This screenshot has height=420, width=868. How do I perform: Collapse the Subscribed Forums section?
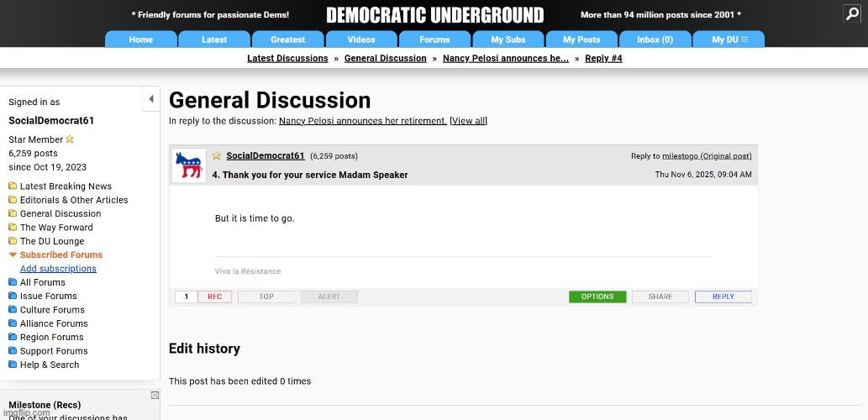[13, 255]
